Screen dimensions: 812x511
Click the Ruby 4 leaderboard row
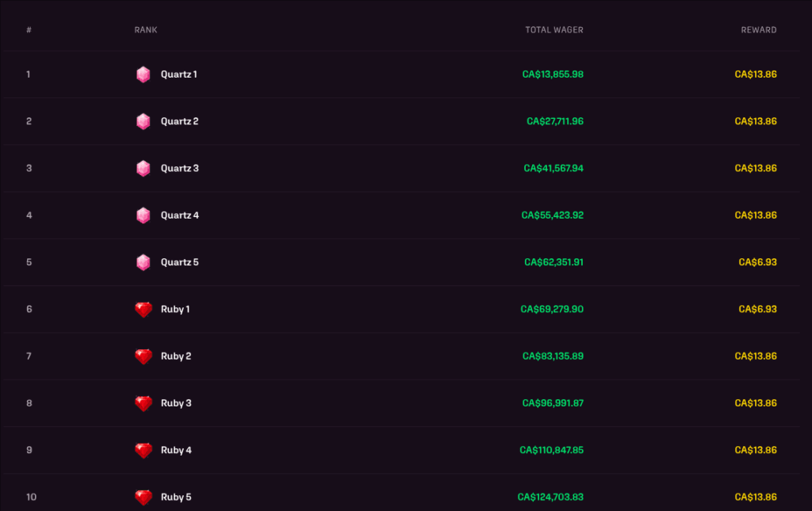pos(406,450)
